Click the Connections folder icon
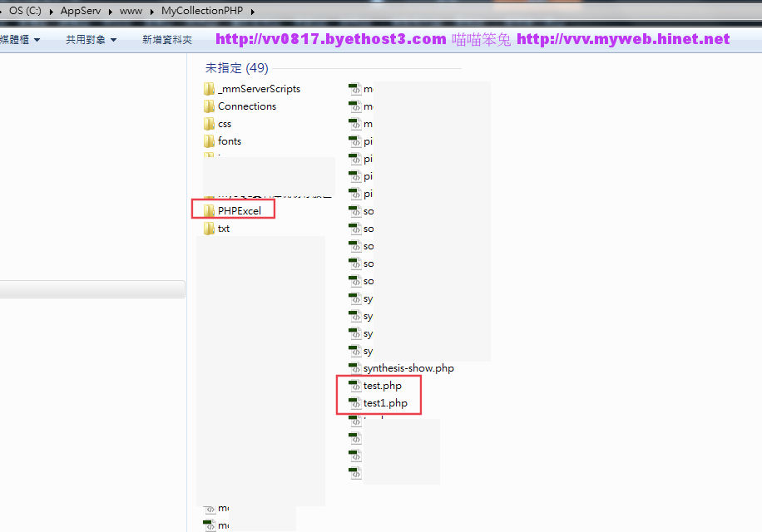The width and height of the screenshot is (762, 532). 210,106
